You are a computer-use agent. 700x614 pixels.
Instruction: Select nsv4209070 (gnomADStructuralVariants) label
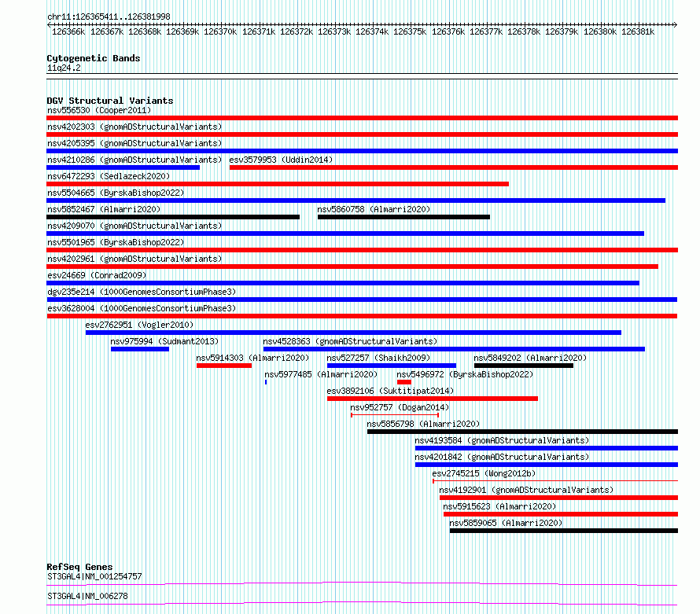tap(134, 226)
